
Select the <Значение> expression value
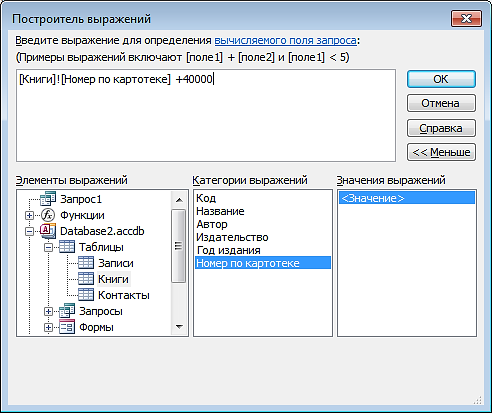click(x=407, y=198)
